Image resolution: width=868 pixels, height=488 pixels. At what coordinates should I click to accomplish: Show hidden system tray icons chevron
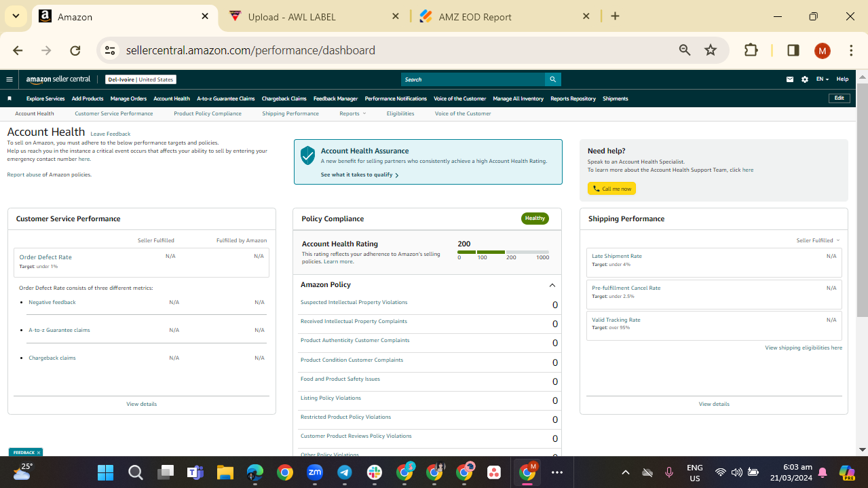click(626, 472)
